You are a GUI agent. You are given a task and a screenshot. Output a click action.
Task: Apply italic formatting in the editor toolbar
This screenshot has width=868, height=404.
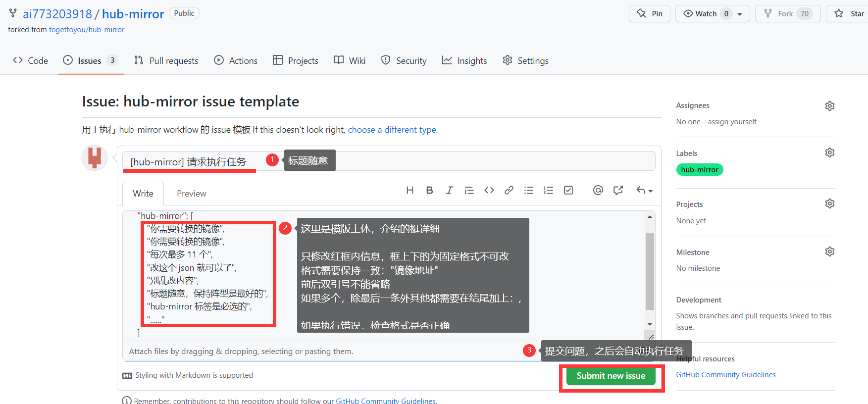click(449, 190)
